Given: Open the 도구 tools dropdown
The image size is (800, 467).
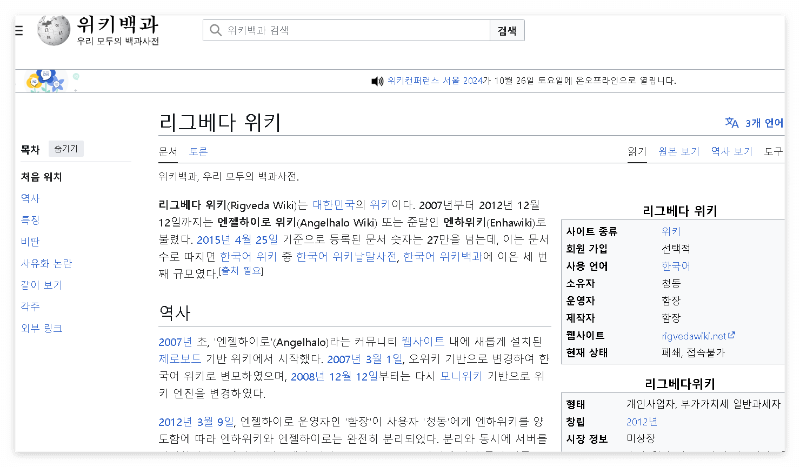Looking at the screenshot, I should click(773, 151).
